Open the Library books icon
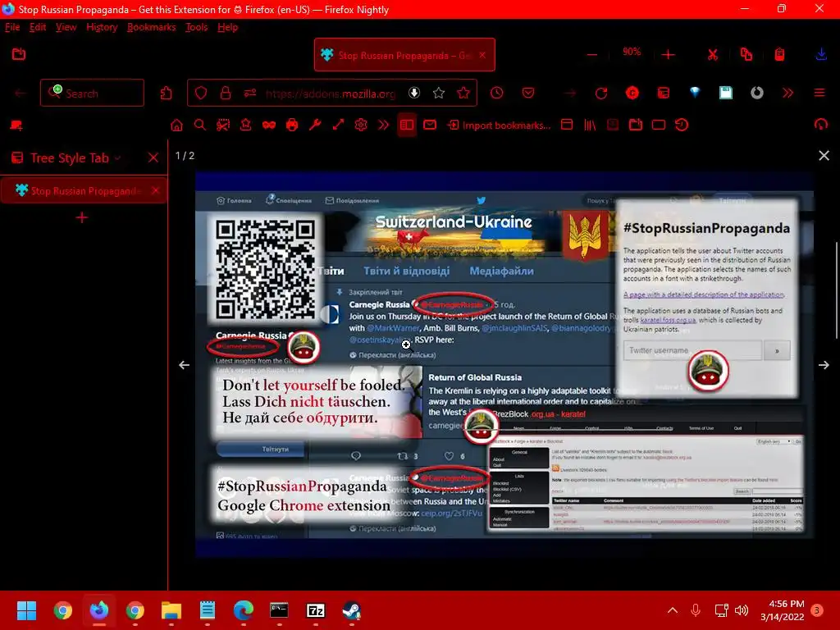The image size is (840, 630). [x=590, y=126]
